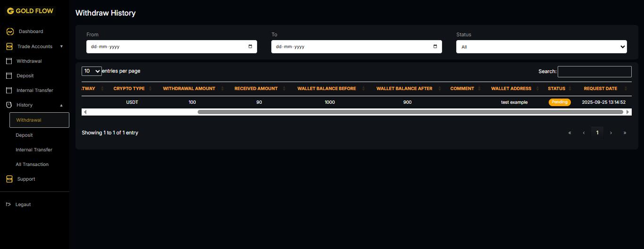Click the Withdrawal icon in the main sidebar
This screenshot has height=249, width=644.
point(8,61)
